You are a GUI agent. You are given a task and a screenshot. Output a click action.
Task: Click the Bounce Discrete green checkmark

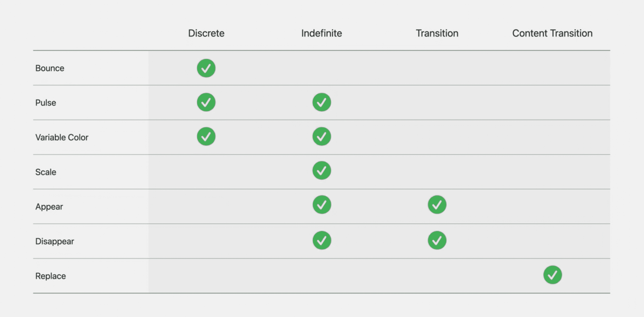(206, 68)
